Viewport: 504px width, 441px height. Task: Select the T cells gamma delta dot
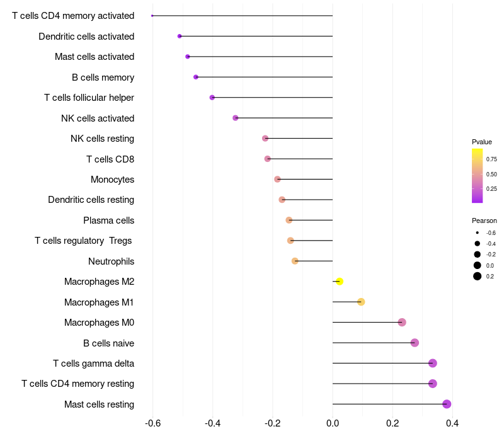click(x=432, y=364)
